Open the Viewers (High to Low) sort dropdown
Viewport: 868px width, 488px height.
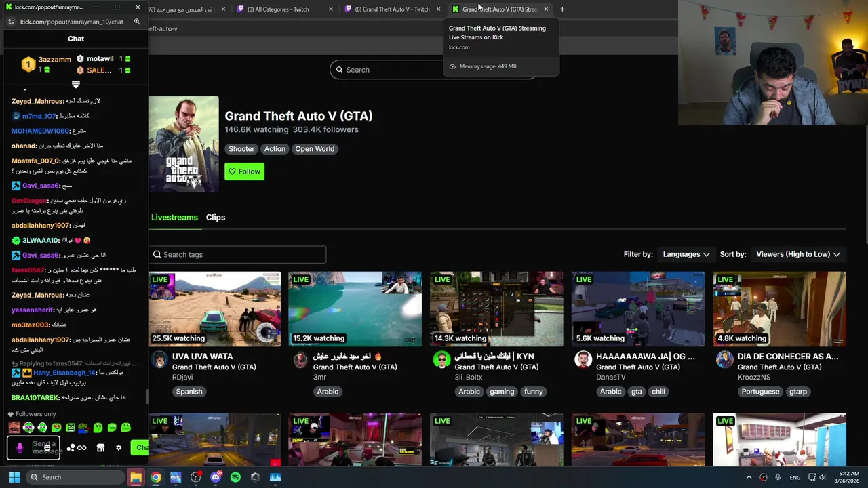798,254
